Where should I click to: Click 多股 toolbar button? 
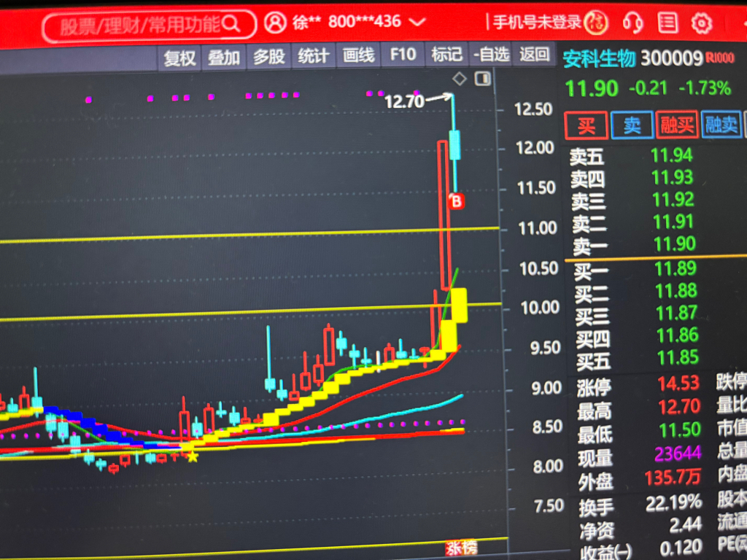[x=268, y=57]
